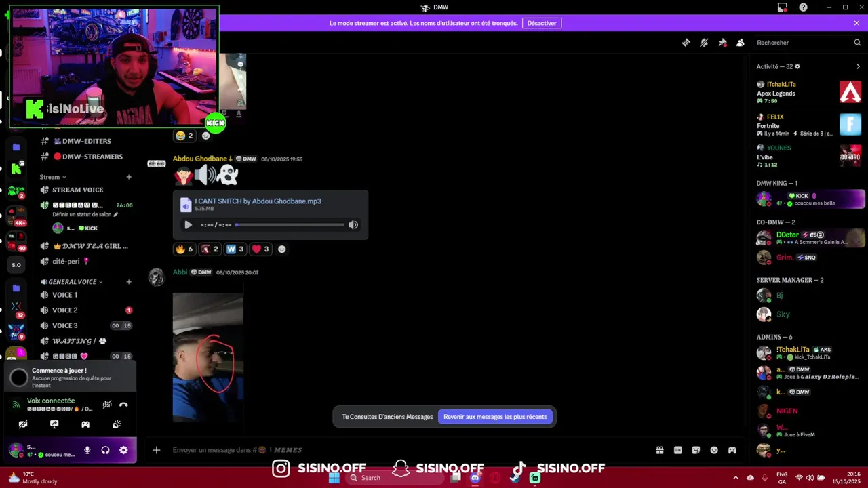Mute the microphone in user panel
This screenshot has width=868, height=488.
pos(87,450)
